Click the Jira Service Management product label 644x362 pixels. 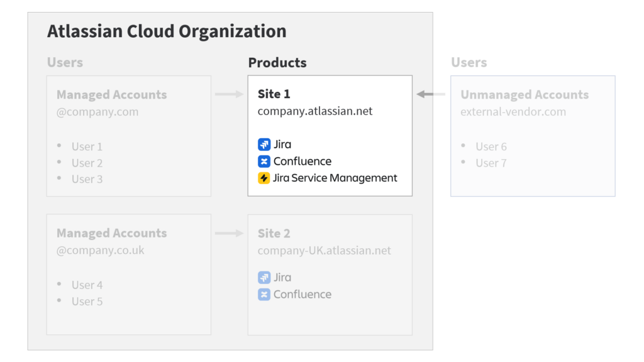(x=335, y=178)
